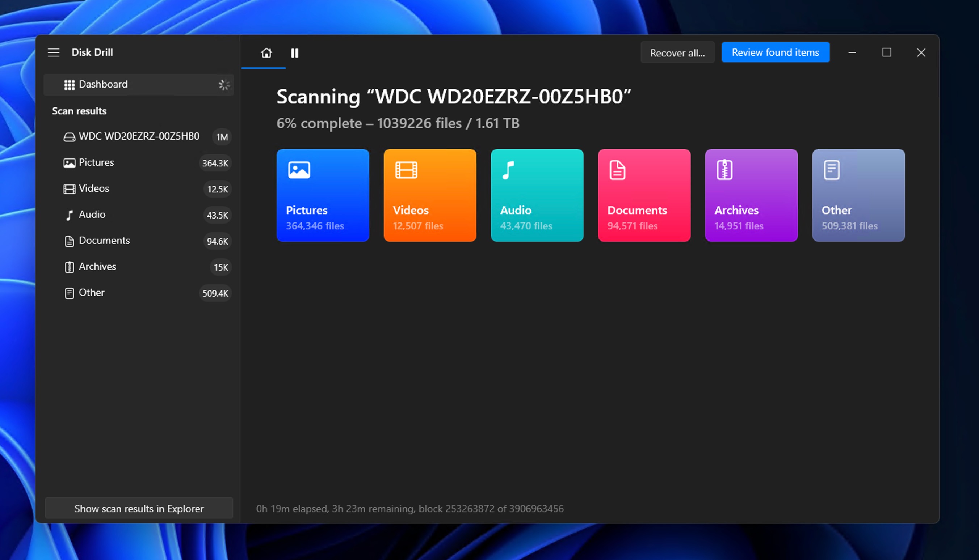Click the 1M count badge for the drive
The width and height of the screenshot is (979, 560).
[x=222, y=137]
